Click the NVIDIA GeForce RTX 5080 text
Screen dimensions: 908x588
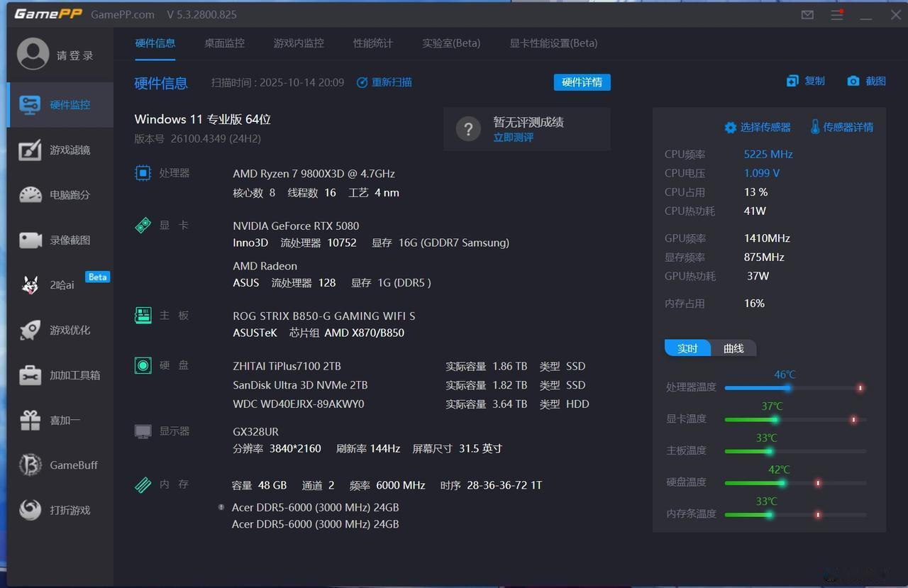coord(296,226)
